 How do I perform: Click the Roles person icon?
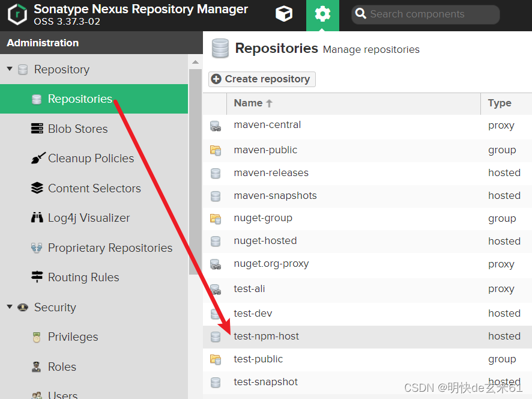(36, 367)
